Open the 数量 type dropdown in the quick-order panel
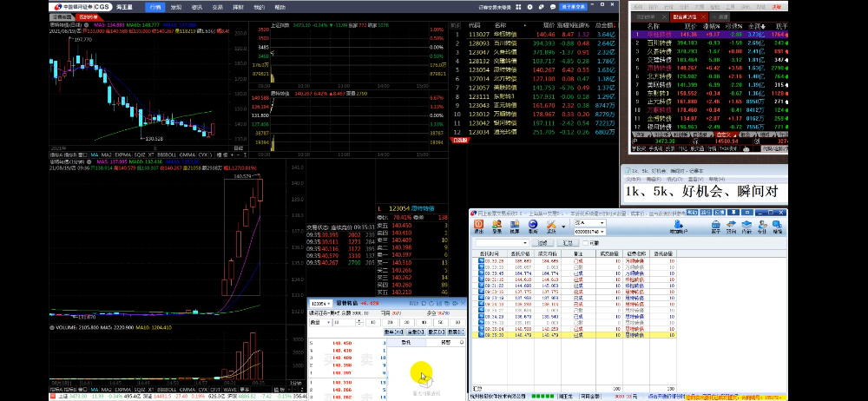 320,322
